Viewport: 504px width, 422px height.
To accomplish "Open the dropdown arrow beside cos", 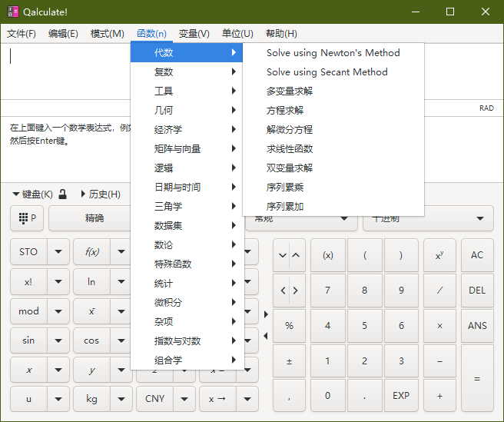I will click(x=121, y=341).
